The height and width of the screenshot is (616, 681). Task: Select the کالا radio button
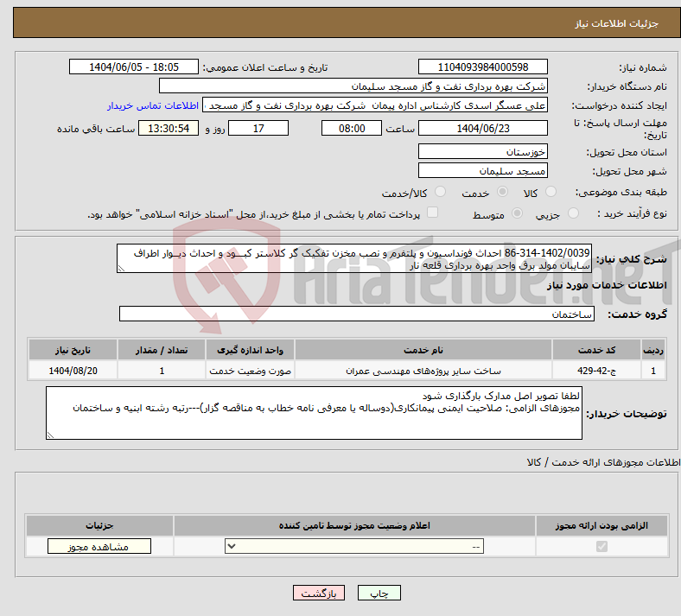point(551,192)
